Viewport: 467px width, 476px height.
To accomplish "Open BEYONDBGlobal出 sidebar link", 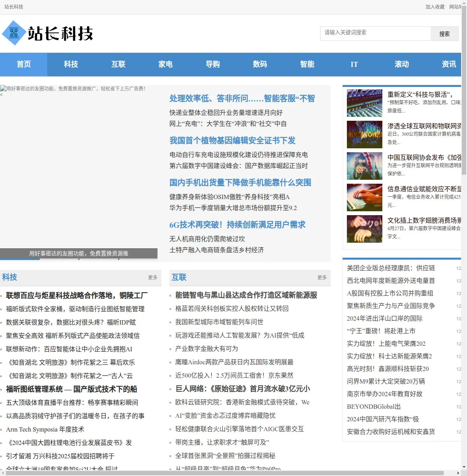I will [x=374, y=406].
